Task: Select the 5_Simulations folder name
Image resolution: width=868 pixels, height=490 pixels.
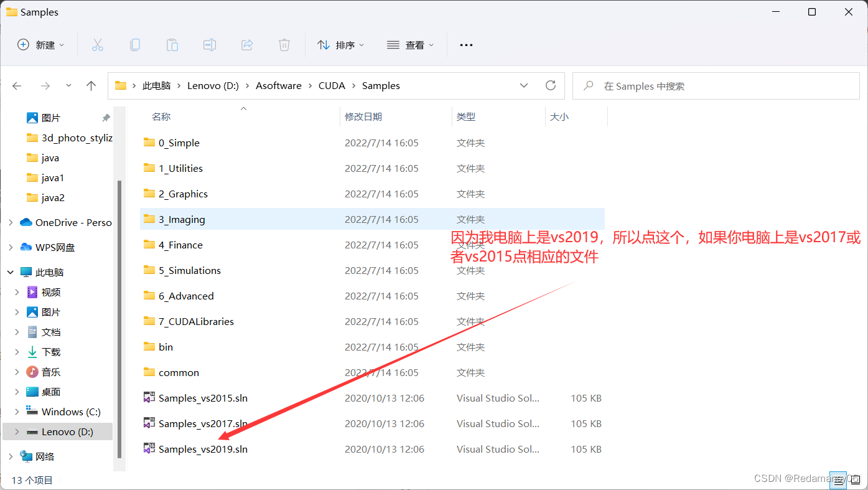Action: [x=190, y=270]
